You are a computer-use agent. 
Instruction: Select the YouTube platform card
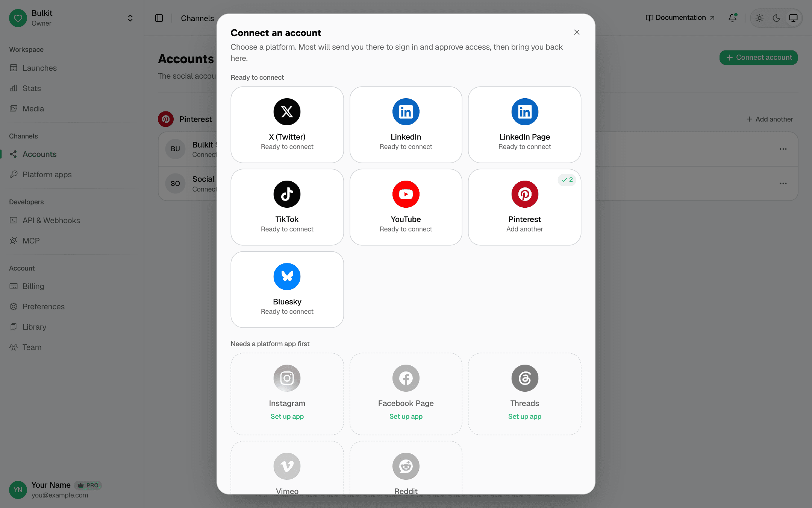pos(406,207)
